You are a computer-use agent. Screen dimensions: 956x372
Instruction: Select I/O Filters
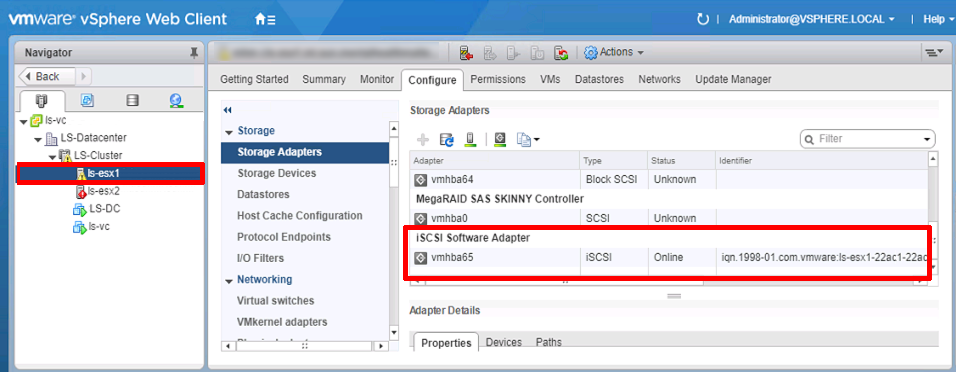click(260, 258)
